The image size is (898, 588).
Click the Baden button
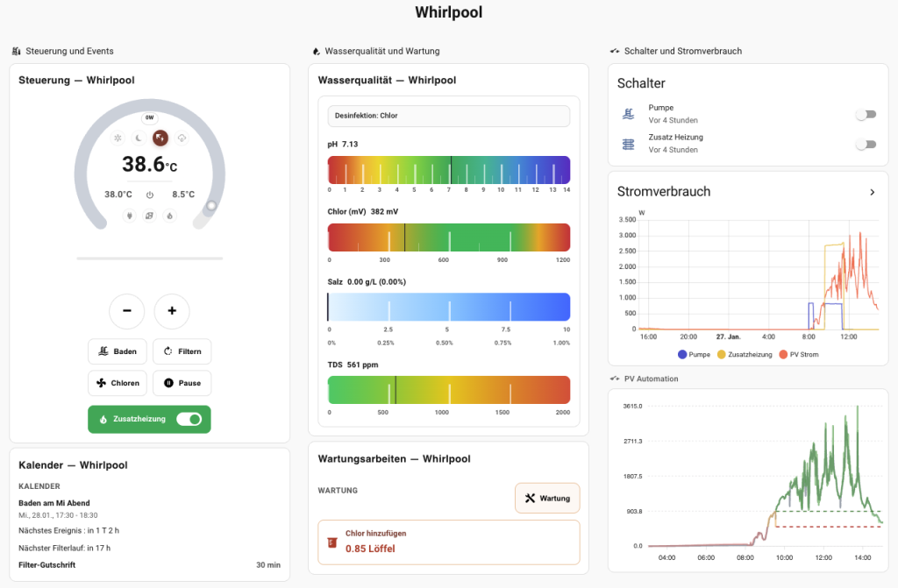[117, 351]
